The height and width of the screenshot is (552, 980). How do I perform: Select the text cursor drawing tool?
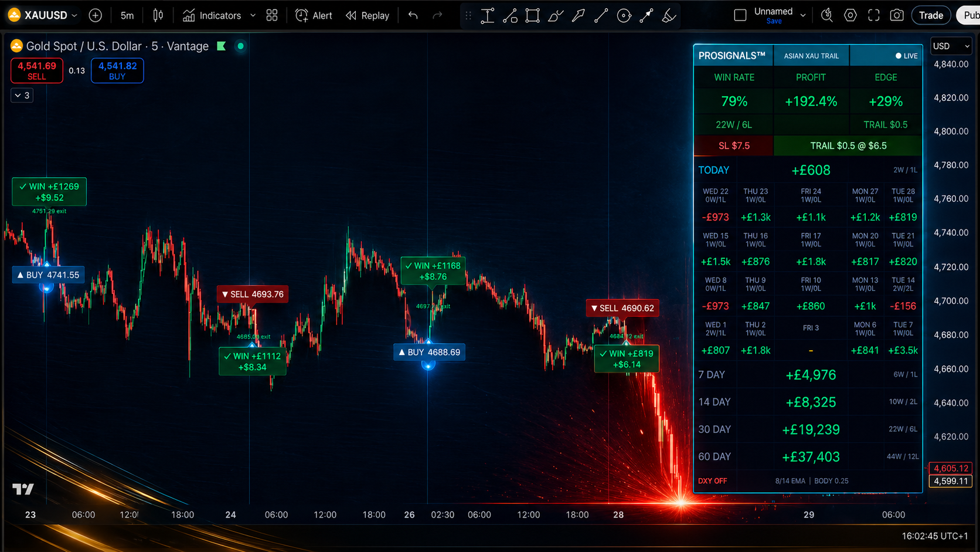(488, 16)
